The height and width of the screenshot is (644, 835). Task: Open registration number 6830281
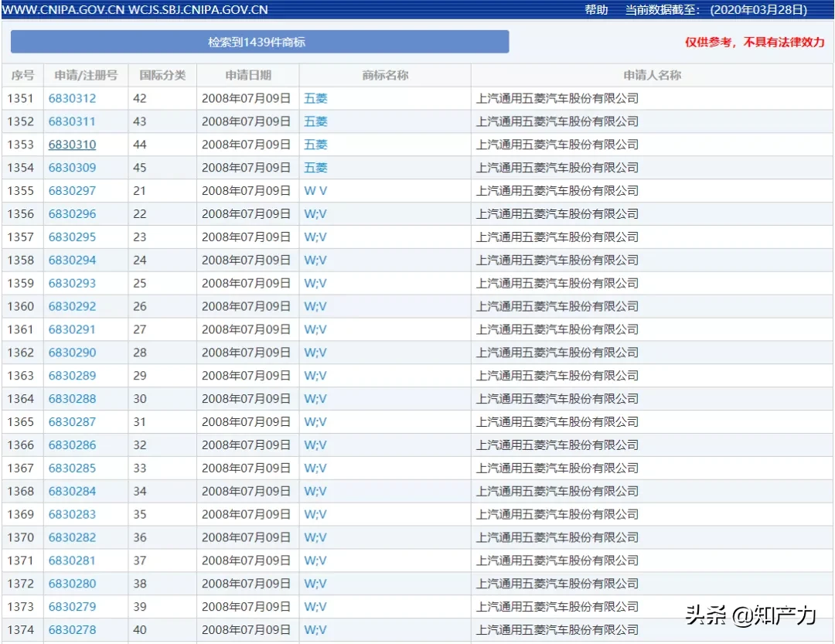tap(73, 561)
